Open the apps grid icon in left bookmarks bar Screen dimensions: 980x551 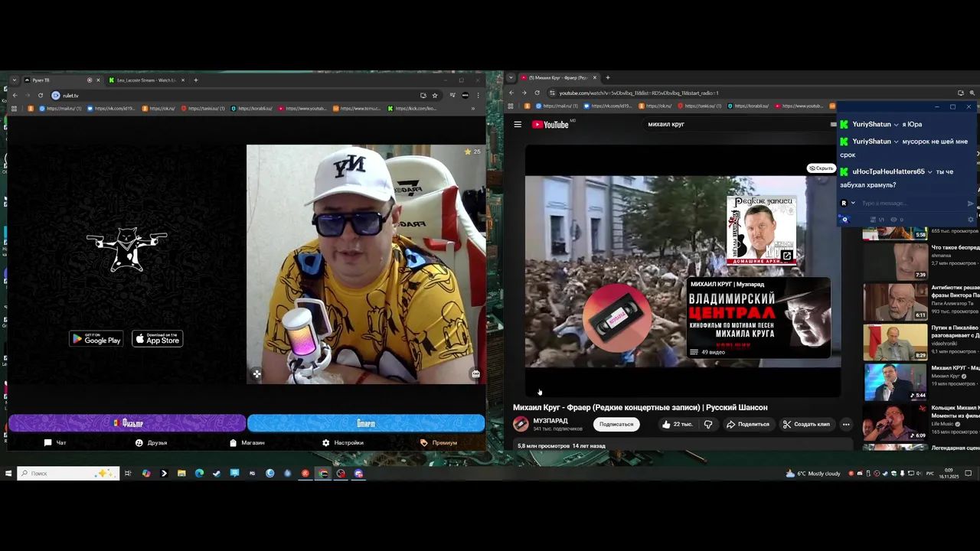(14, 109)
